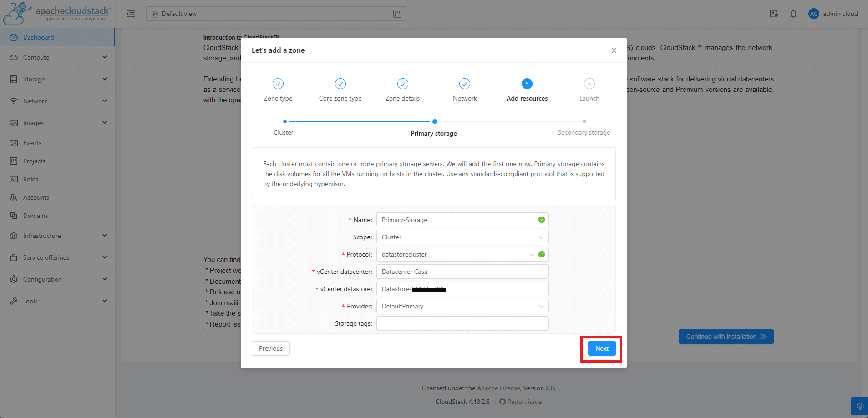Screen dimensions: 868x418
Task: Click the Images picture icon
Action: coord(14,123)
